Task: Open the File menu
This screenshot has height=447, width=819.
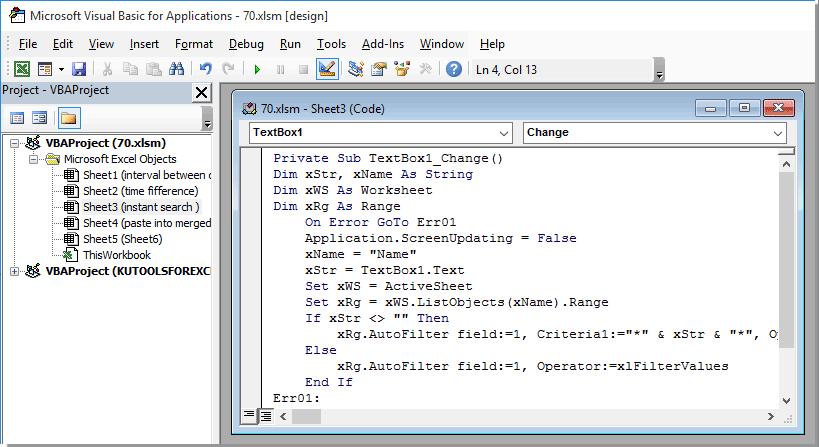Action: (x=28, y=44)
